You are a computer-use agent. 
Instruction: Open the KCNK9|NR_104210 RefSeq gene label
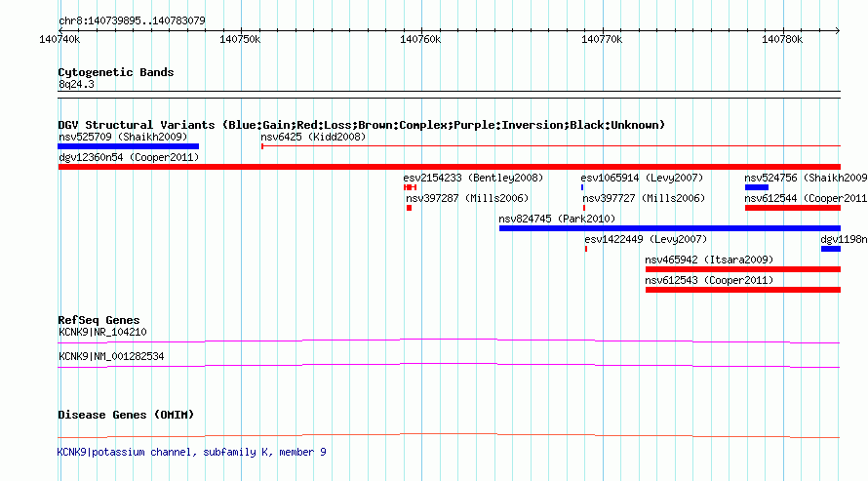(102, 332)
